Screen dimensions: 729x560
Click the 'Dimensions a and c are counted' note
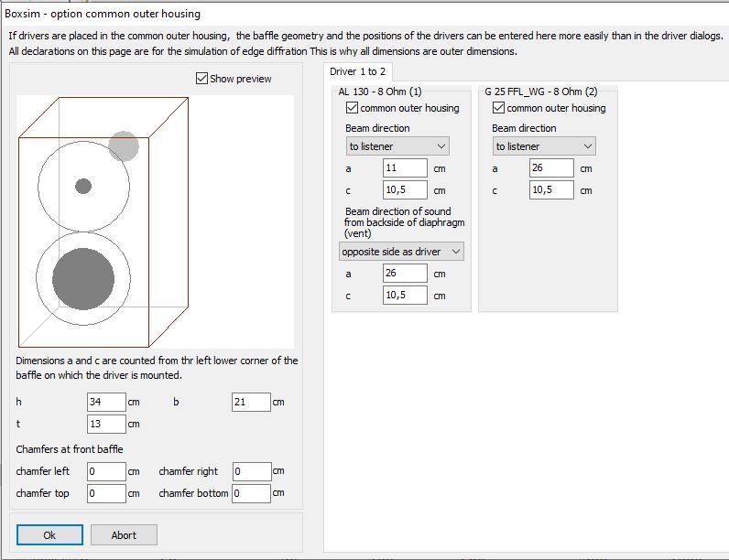[x=157, y=367]
